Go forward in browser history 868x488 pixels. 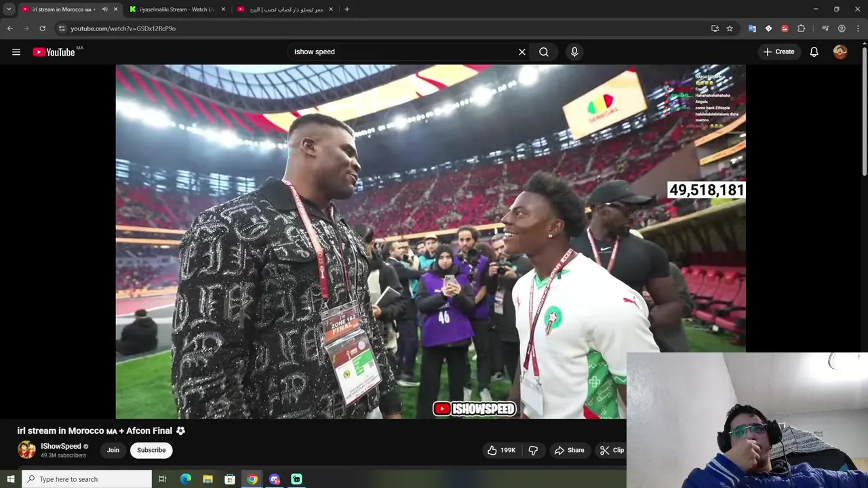[26, 28]
